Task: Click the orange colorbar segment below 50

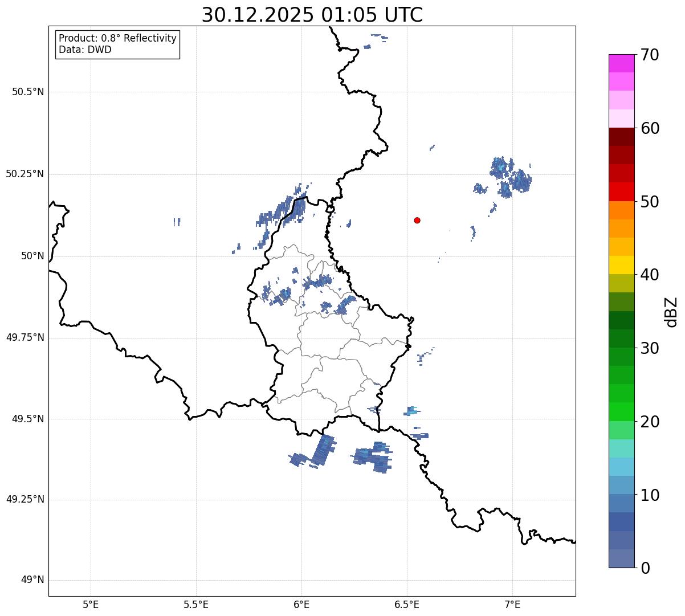Action: pos(621,210)
